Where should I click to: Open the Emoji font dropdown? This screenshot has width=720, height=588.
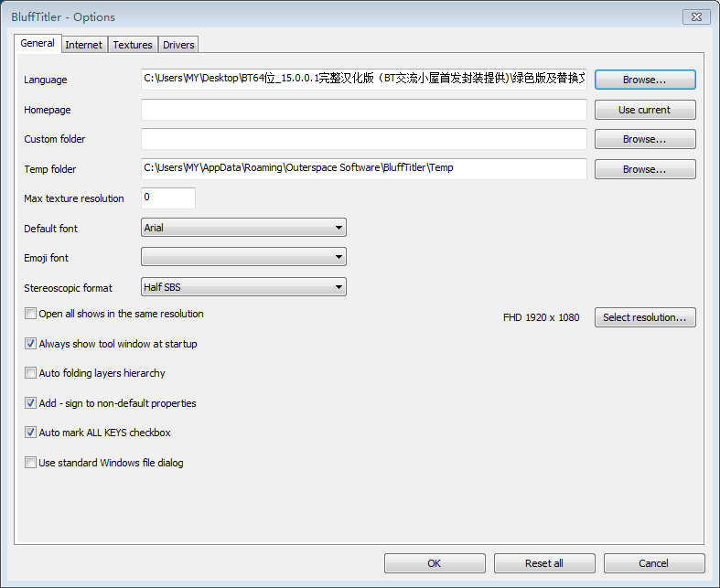[243, 258]
